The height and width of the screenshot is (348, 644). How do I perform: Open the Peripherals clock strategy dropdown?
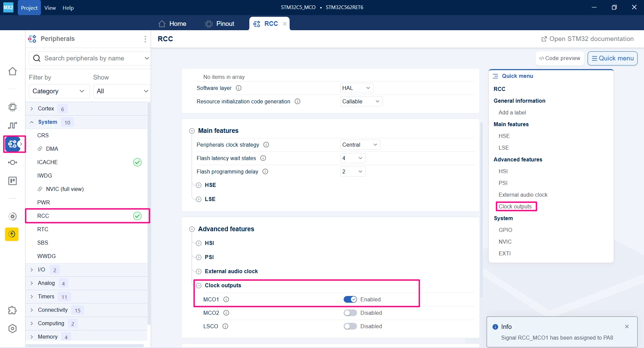pos(360,145)
